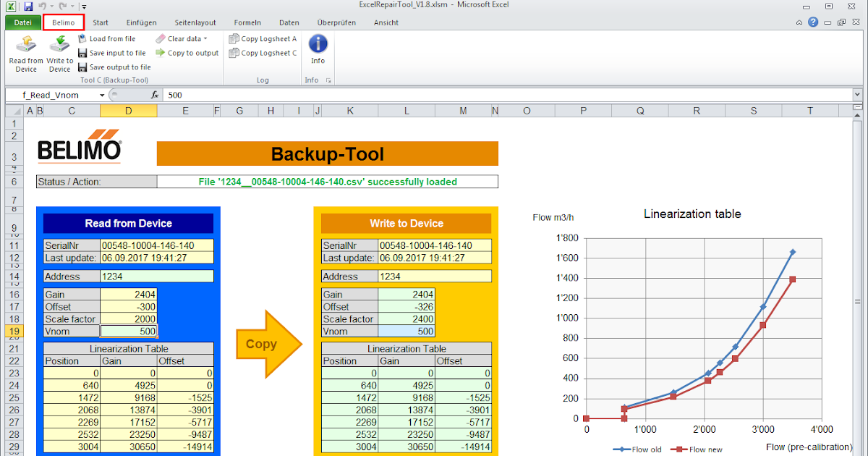Switch to the Start ribbon tab
The image size is (868, 456).
[101, 22]
